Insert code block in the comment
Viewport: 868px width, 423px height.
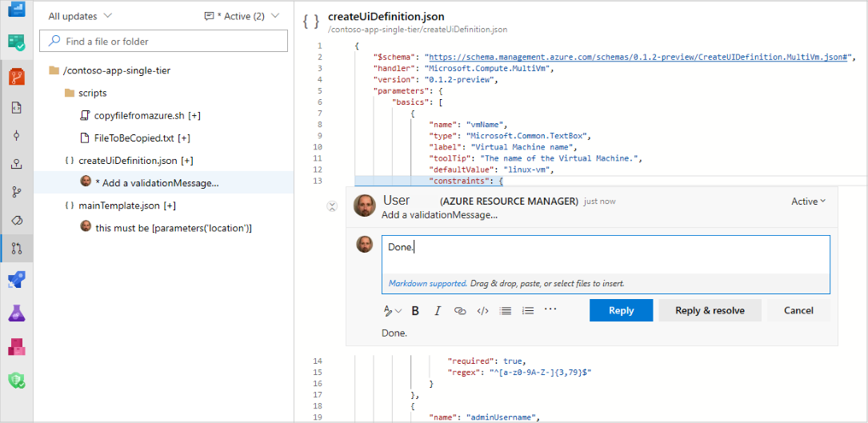[482, 311]
